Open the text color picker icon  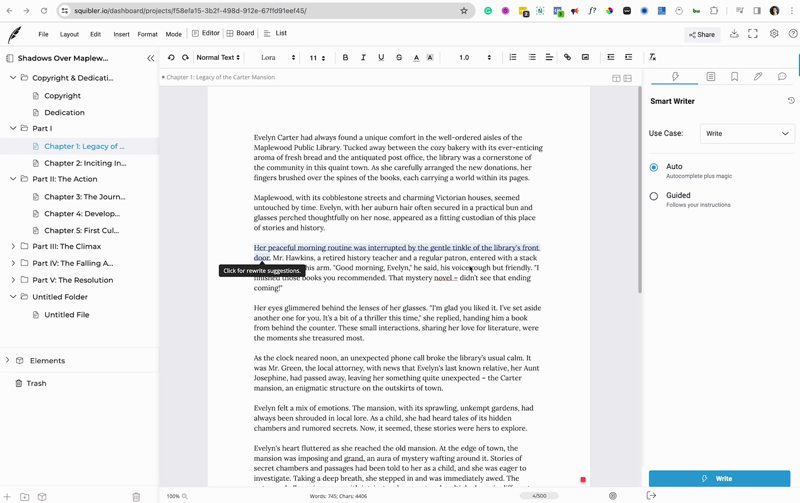pyautogui.click(x=416, y=58)
